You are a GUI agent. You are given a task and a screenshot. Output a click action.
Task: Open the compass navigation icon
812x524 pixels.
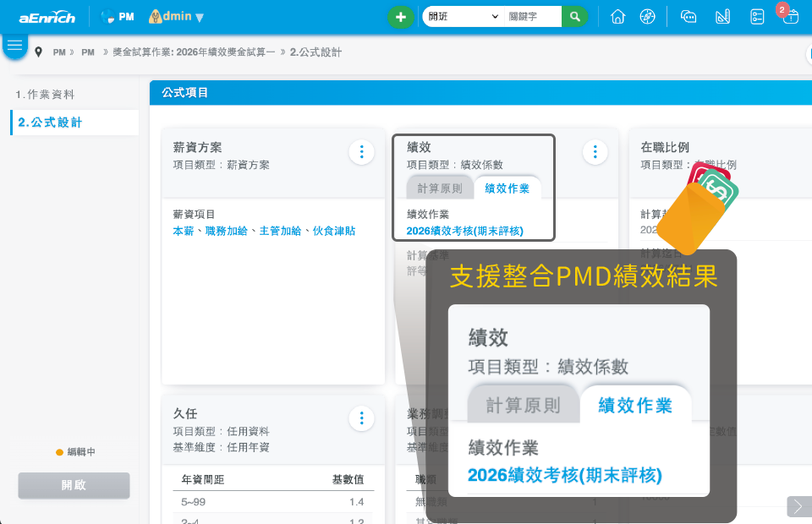647,17
